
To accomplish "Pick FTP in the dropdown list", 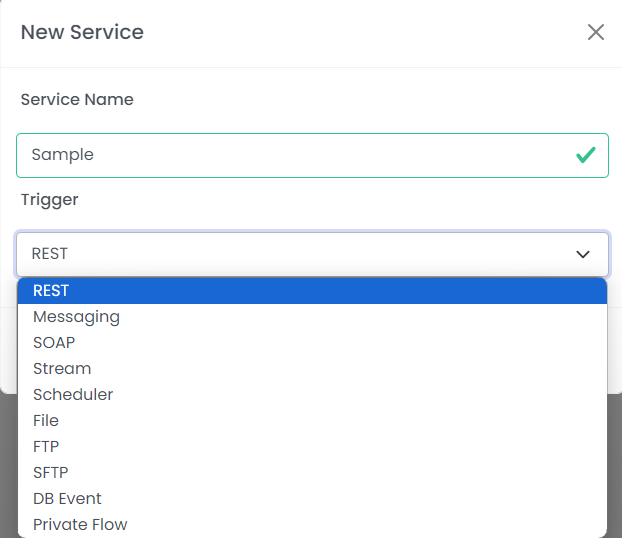I will pos(312,447).
